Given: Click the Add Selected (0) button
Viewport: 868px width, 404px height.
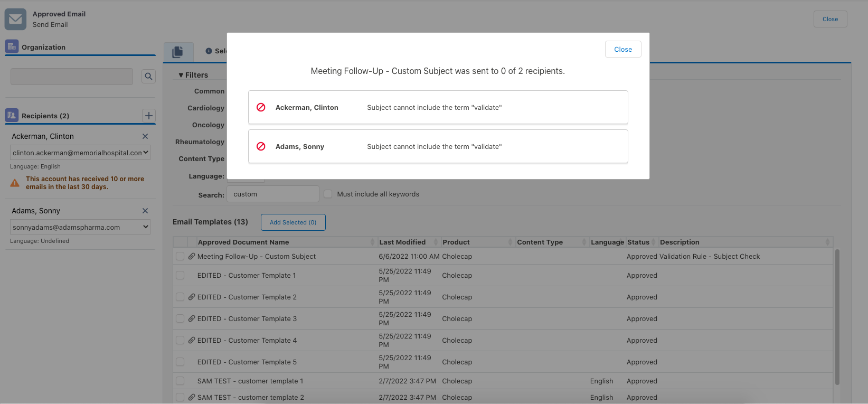Looking at the screenshot, I should [x=293, y=222].
